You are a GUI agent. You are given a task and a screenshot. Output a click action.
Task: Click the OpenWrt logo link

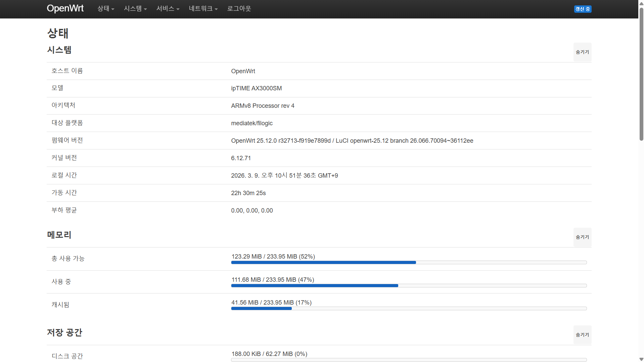pos(65,8)
